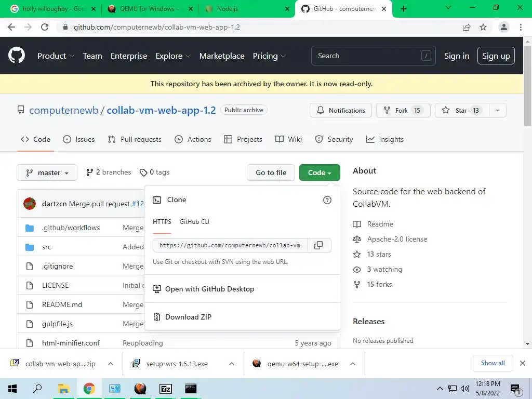Switch to the Issues tab
This screenshot has height=399, width=532.
79,139
